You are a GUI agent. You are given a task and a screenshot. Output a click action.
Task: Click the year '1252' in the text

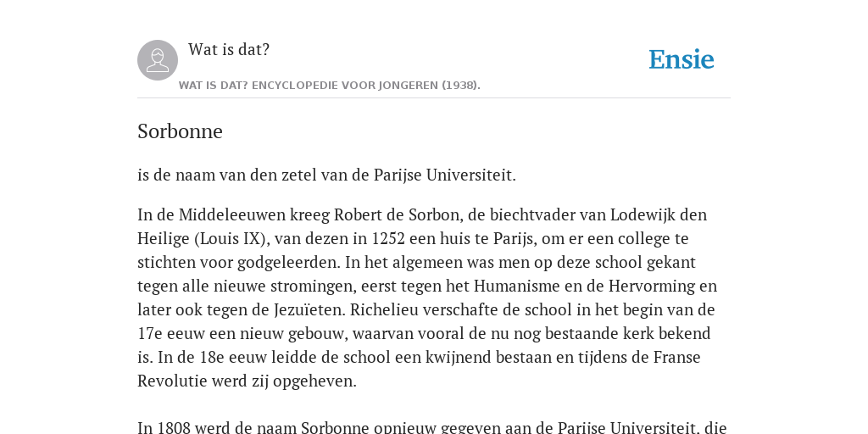tap(389, 238)
